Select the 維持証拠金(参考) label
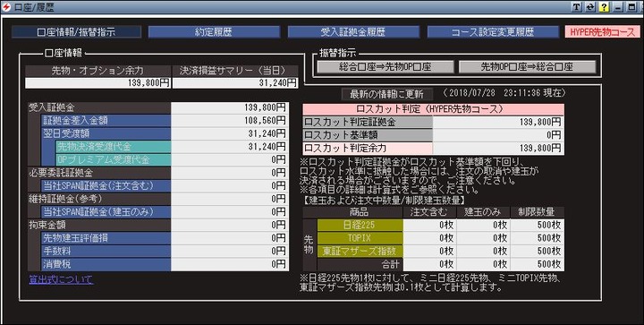The image size is (644, 325). [x=99, y=199]
